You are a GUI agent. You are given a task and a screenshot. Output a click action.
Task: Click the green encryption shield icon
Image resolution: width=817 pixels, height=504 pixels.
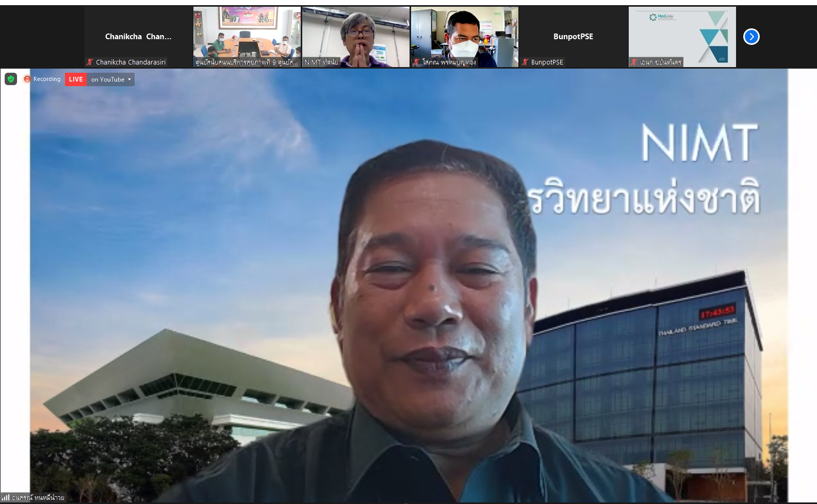11,79
